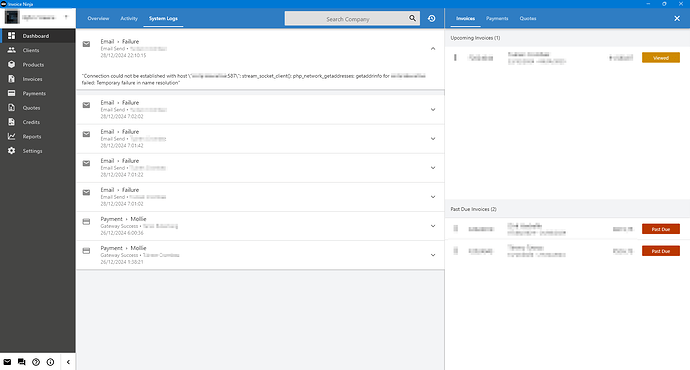Open the history clock icon
690x370 pixels.
(x=432, y=18)
